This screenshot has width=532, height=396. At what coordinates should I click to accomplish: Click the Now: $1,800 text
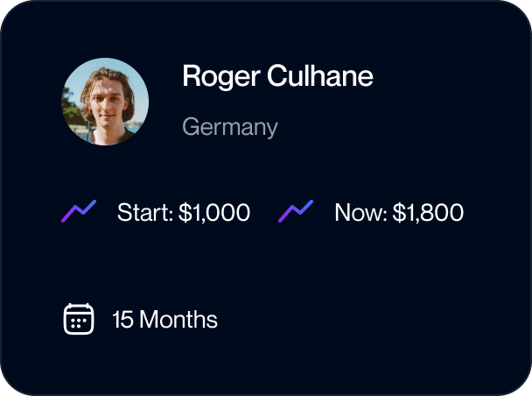399,213
